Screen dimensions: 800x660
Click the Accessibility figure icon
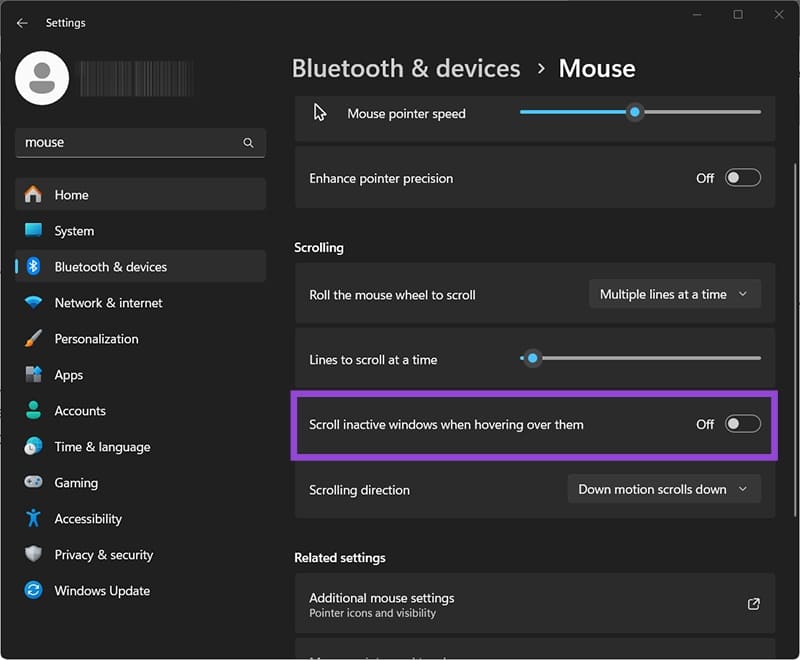33,518
